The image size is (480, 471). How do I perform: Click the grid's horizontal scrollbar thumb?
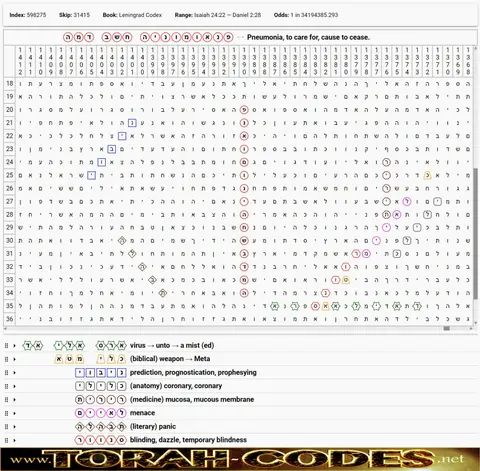(447, 329)
